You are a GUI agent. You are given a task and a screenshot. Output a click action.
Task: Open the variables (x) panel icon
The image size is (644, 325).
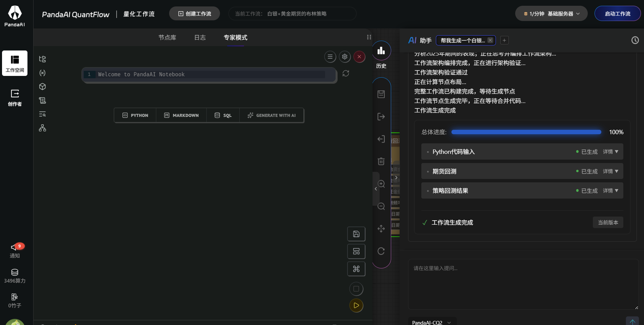(42, 73)
